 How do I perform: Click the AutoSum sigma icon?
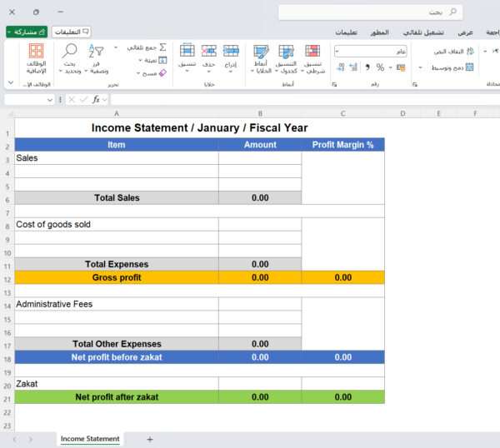(162, 47)
